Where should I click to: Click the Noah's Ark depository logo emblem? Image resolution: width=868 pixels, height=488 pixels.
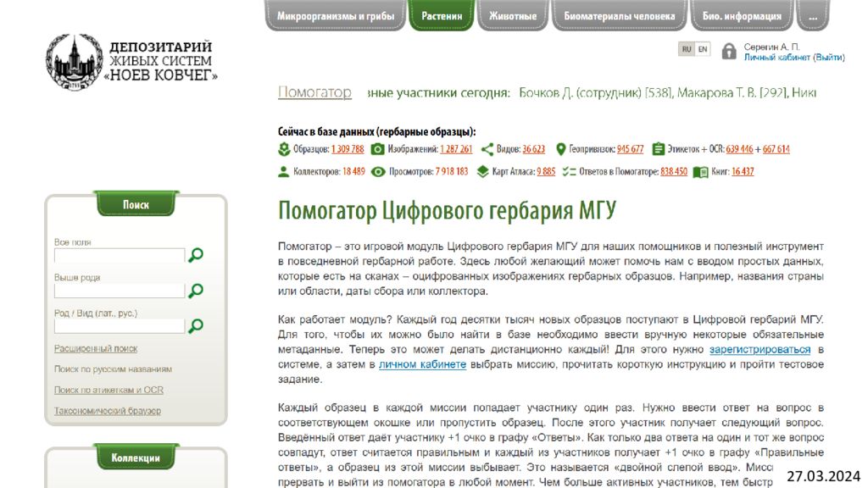75,62
